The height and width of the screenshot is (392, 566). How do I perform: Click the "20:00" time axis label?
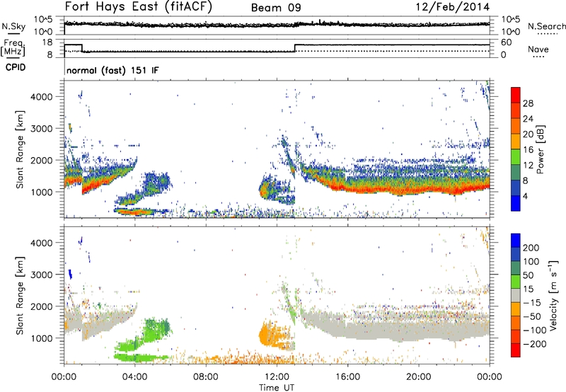[x=419, y=377]
